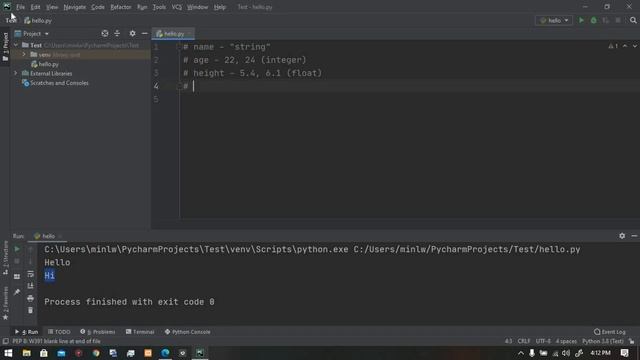This screenshot has height=360, width=640.
Task: Open the Navigate menu
Action: 75,7
